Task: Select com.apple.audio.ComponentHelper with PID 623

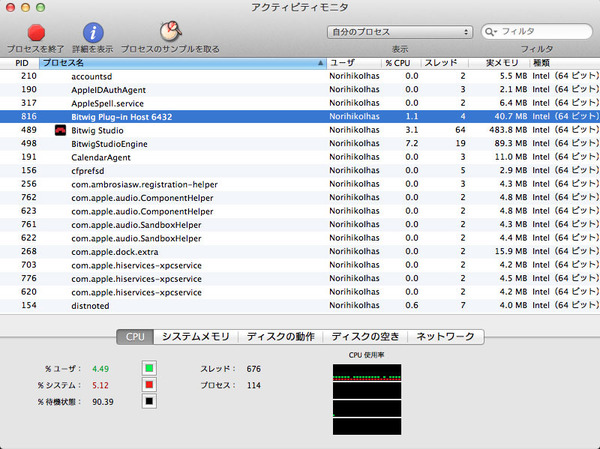Action: coord(300,211)
